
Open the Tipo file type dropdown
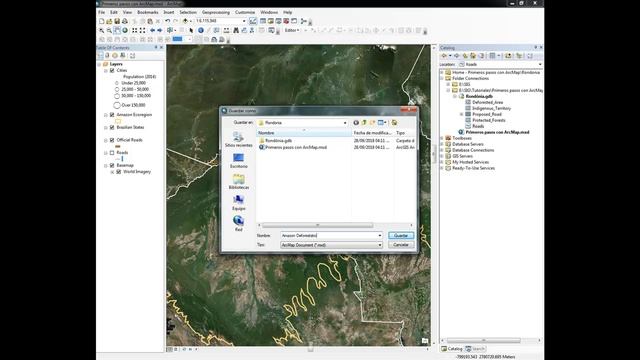380,245
